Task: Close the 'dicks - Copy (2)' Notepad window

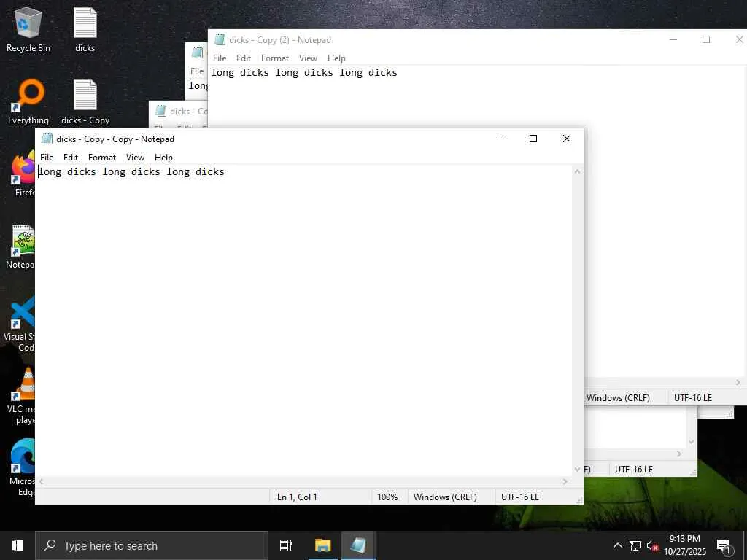Action: pyautogui.click(x=739, y=39)
